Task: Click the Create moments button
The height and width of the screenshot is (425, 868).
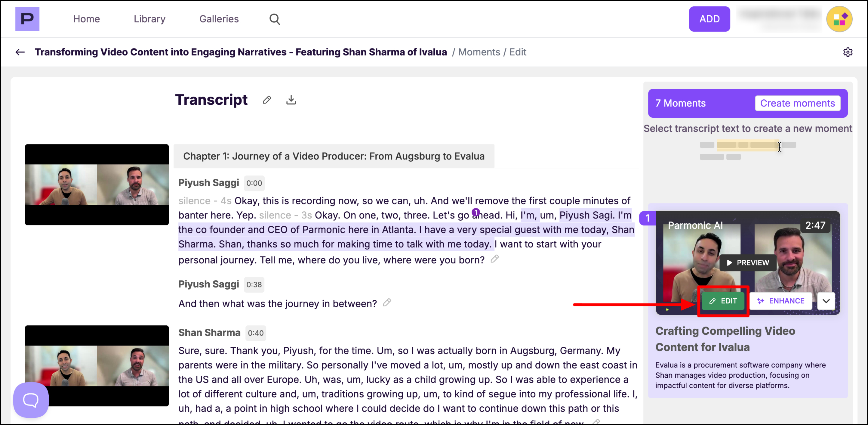Action: pyautogui.click(x=797, y=103)
